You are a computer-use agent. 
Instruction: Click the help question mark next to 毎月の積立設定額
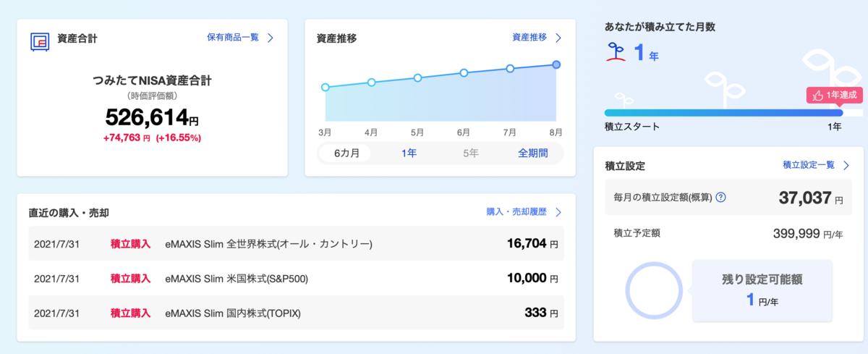pos(720,198)
